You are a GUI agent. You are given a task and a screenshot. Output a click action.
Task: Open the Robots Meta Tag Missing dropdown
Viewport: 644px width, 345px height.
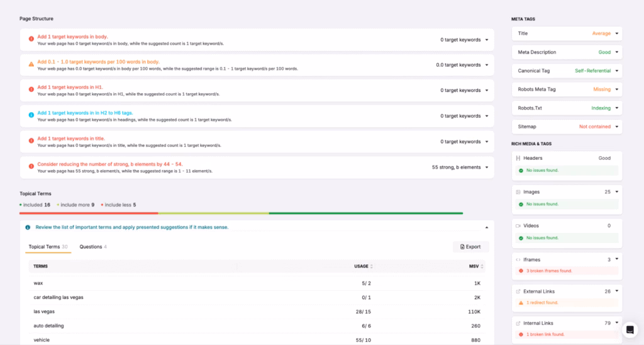[617, 89]
